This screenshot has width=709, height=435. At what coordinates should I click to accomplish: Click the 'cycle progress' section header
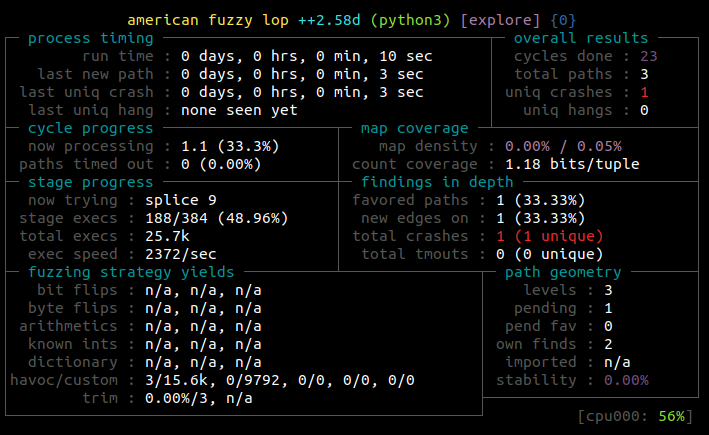point(91,128)
